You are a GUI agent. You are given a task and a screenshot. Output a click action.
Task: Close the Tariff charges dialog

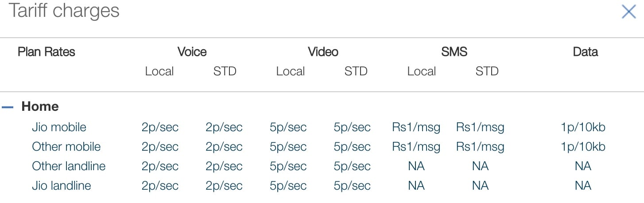(628, 12)
